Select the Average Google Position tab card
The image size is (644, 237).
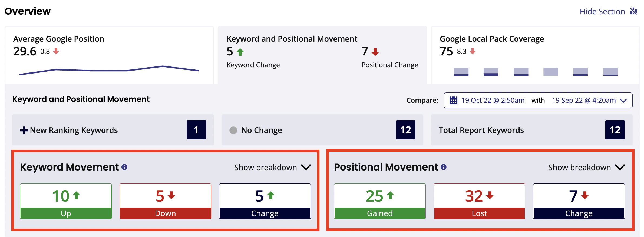coord(109,55)
